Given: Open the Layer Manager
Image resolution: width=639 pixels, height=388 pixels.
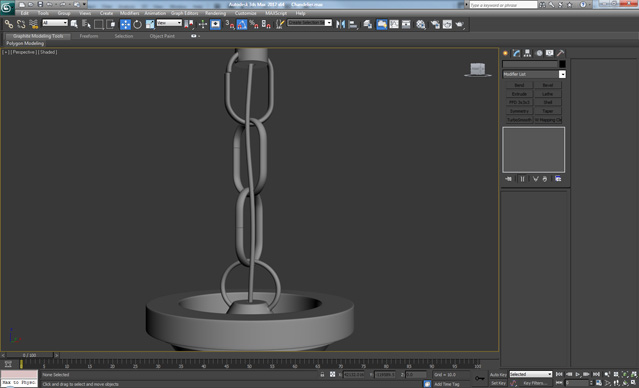Looking at the screenshot, I should pyautogui.click(x=368, y=24).
